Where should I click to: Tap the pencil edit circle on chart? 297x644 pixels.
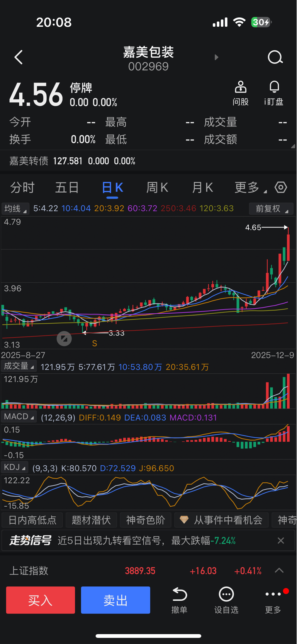64,339
